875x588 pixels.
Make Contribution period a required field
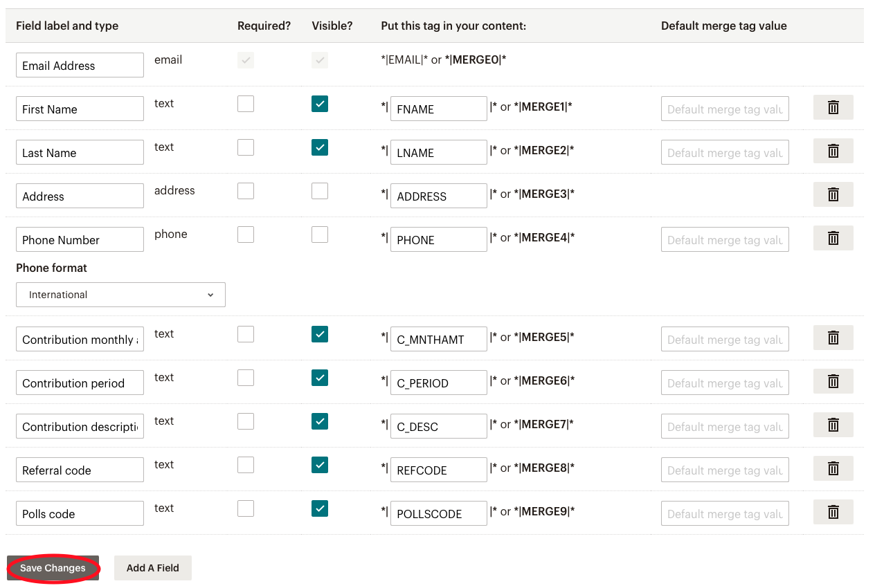tap(246, 378)
